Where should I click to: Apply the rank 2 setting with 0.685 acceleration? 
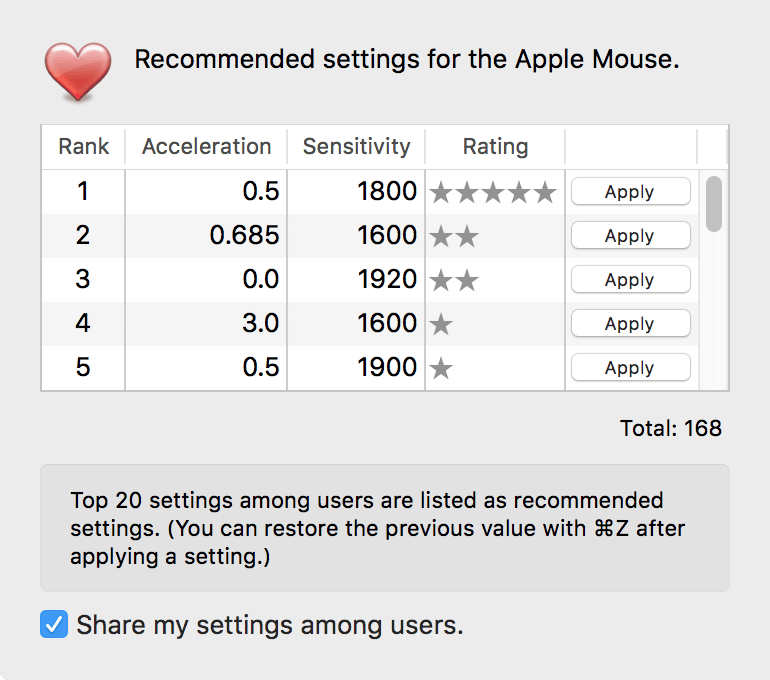[x=630, y=236]
